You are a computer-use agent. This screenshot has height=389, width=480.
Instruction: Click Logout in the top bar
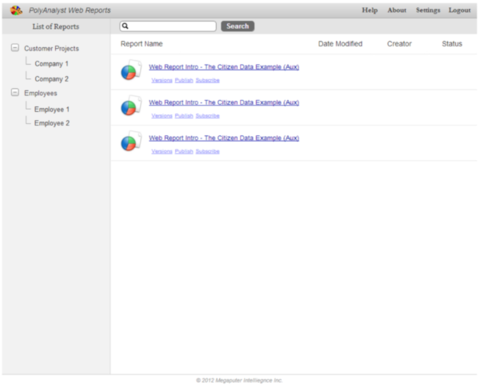[459, 10]
